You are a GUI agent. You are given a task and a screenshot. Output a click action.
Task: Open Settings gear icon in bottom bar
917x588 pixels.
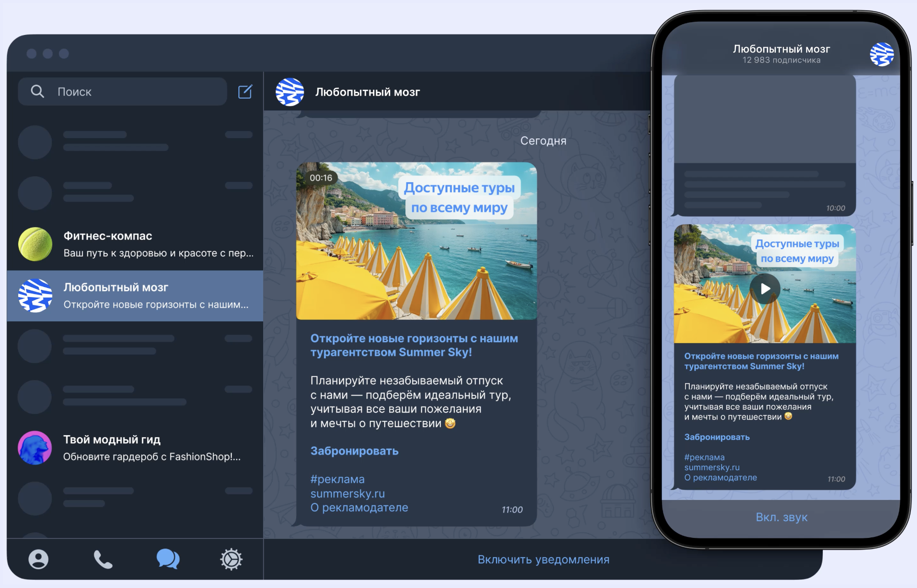click(x=231, y=559)
